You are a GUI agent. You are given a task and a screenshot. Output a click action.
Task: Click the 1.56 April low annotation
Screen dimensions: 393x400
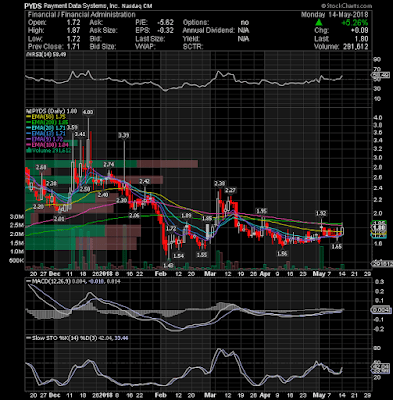coord(282,254)
